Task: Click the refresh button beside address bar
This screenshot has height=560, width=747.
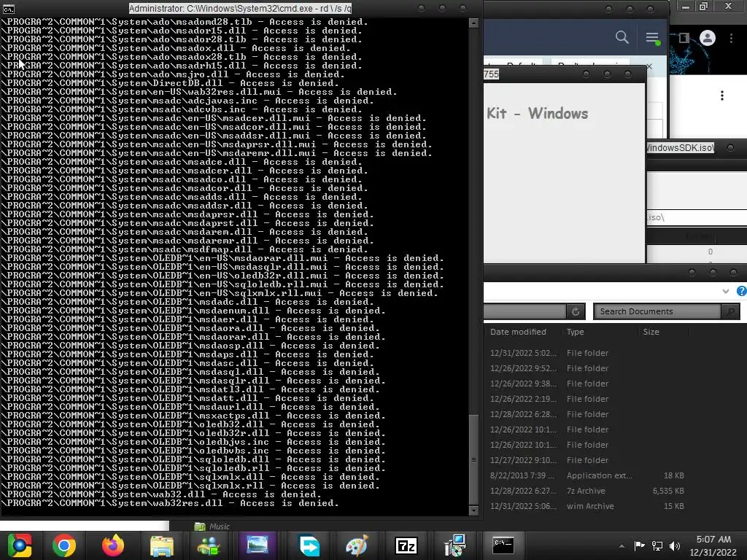Action: coord(576,311)
